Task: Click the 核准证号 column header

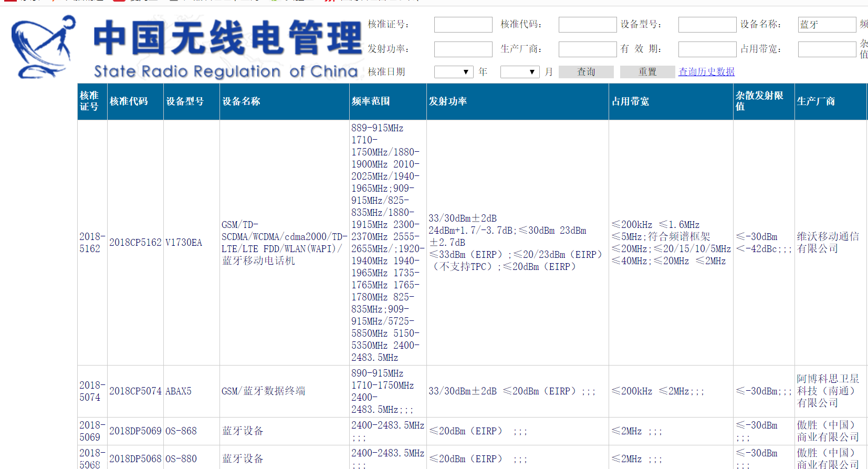Action: tap(92, 101)
